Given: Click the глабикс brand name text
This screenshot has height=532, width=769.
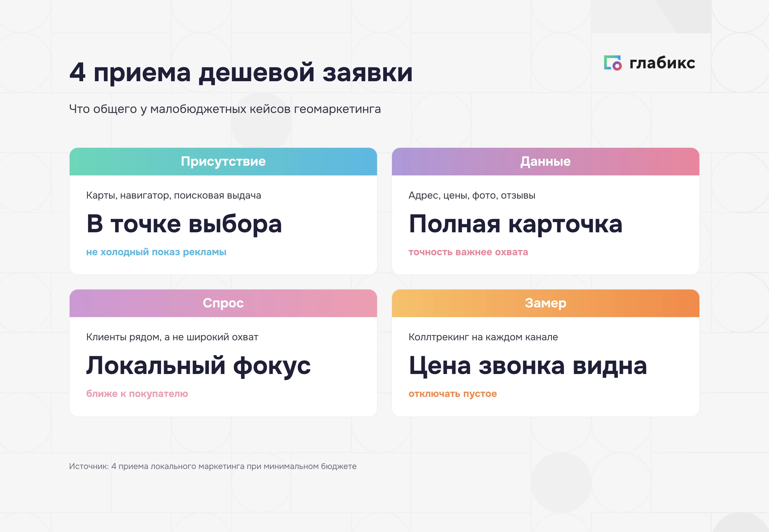Looking at the screenshot, I should pos(662,63).
